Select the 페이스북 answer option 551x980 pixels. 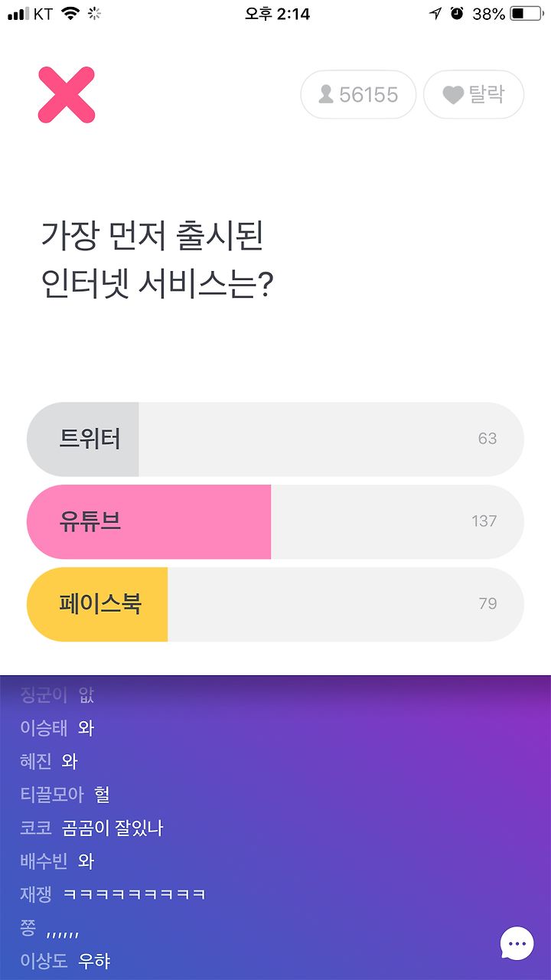(275, 604)
